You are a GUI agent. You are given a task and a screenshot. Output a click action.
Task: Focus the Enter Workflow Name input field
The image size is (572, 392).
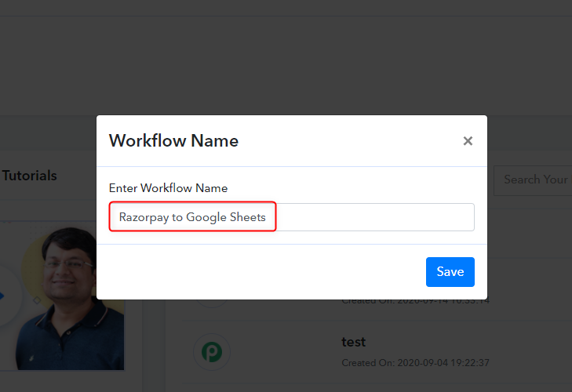(291, 217)
